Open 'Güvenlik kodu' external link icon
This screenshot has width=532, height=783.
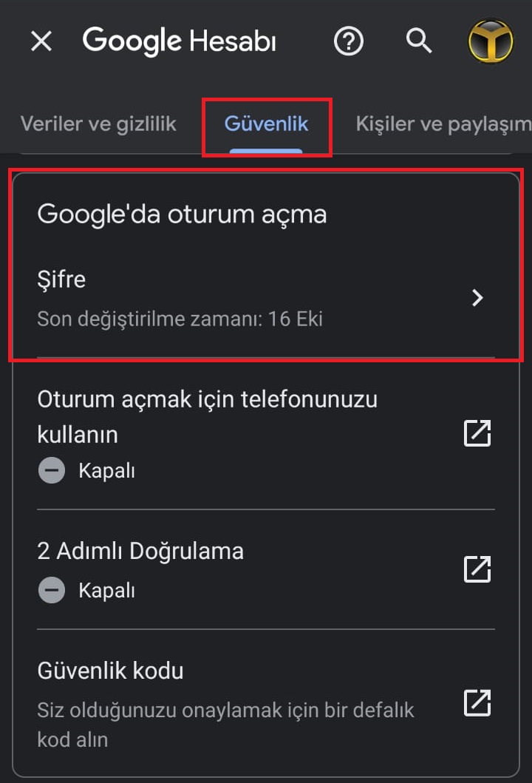point(477,704)
